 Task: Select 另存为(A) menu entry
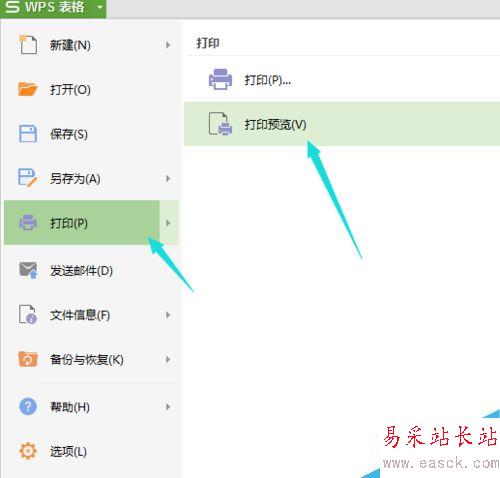pos(92,178)
